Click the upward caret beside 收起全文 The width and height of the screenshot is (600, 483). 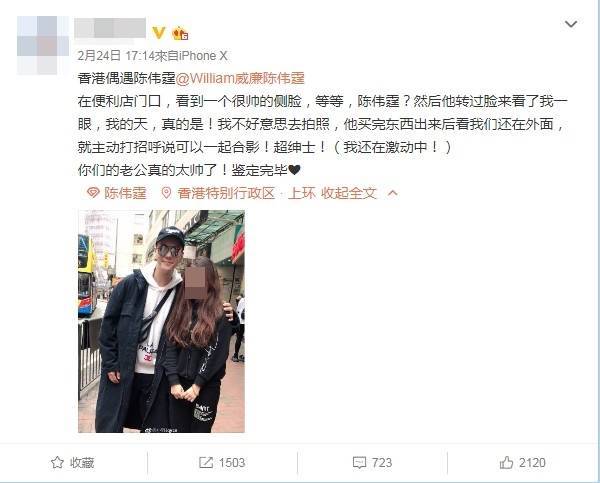(x=393, y=193)
